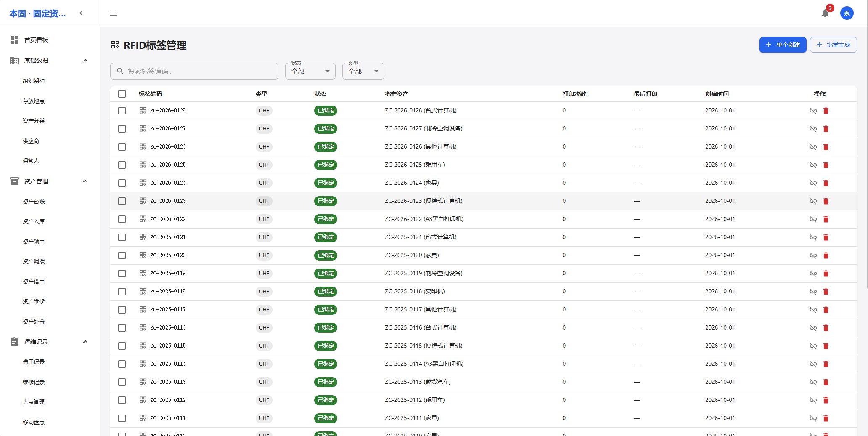Delete tag ZC-2025-0111 with trash icon
868x436 pixels.
826,418
